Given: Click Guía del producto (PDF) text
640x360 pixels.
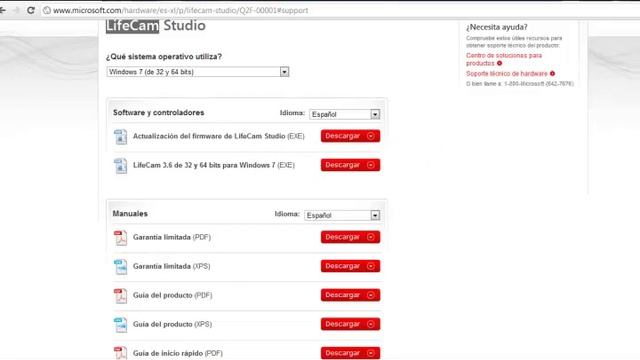Looking at the screenshot, I should 172,295.
